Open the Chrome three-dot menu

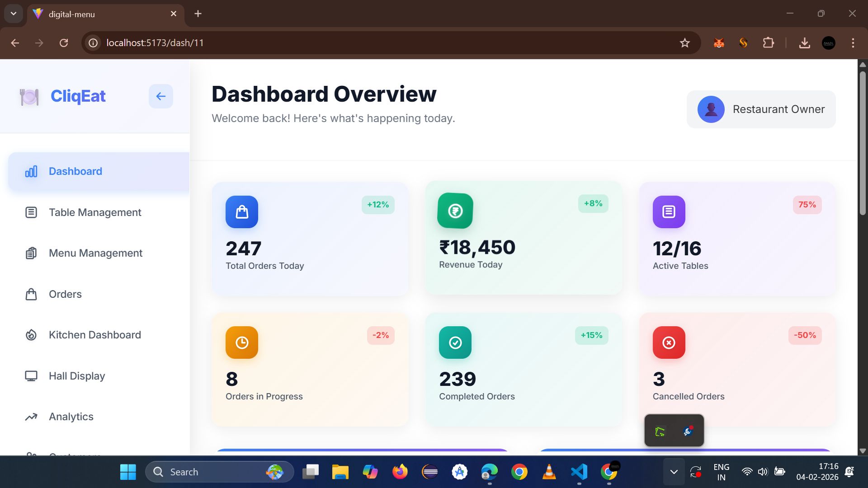853,43
